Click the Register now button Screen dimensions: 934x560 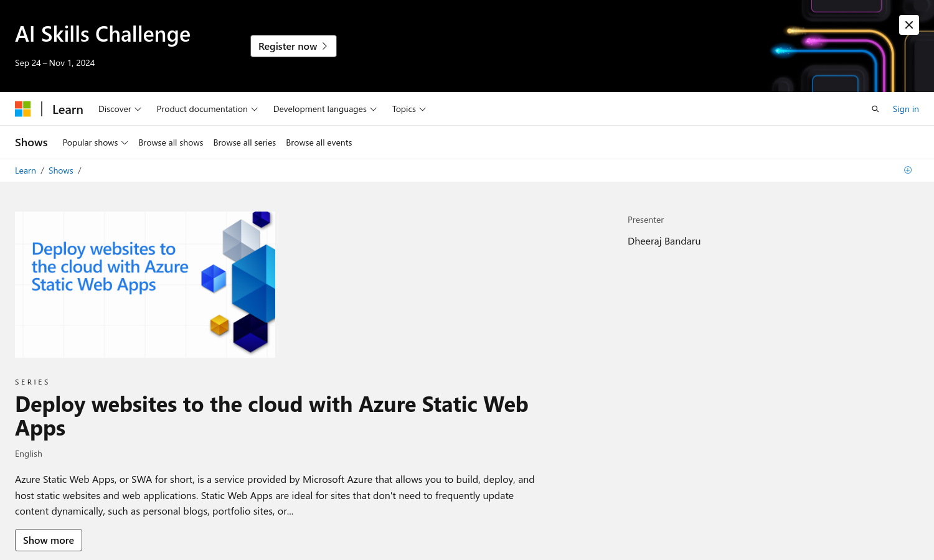pos(293,46)
